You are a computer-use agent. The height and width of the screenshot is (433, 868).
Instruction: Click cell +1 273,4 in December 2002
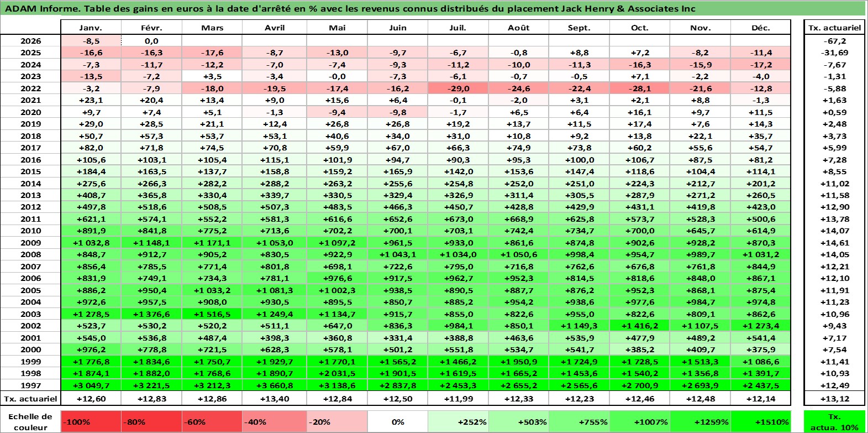coord(761,326)
